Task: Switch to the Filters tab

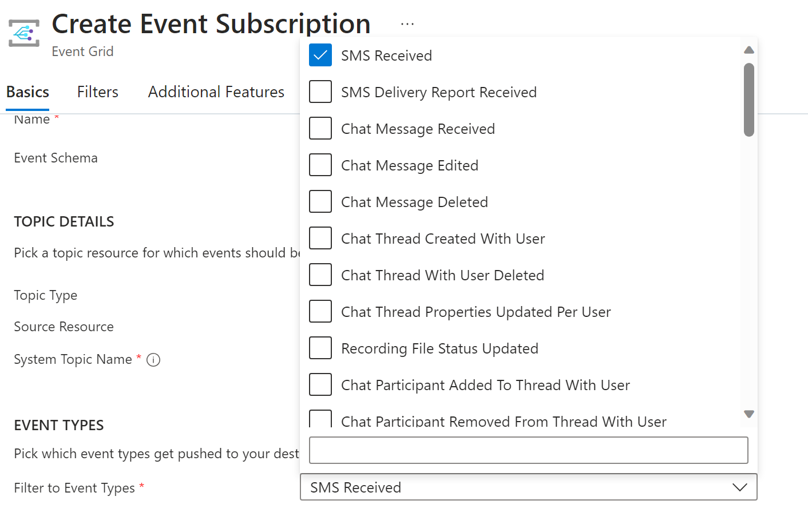Action: coord(97,92)
